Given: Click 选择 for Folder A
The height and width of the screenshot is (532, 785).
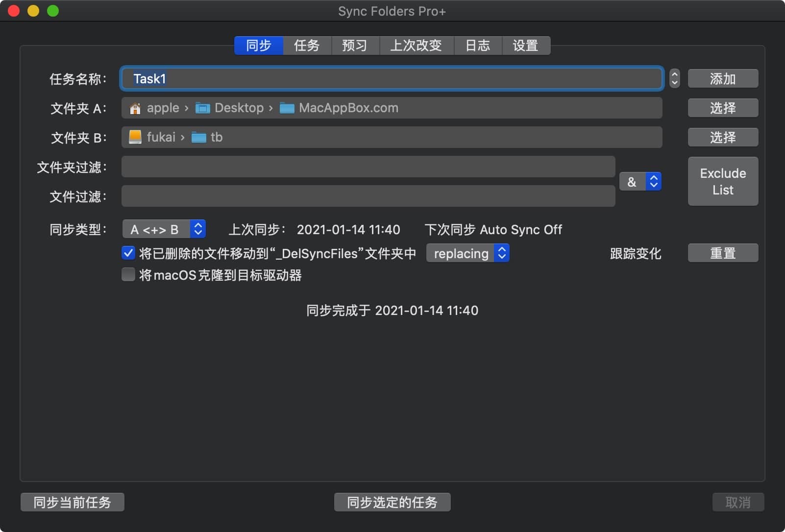Looking at the screenshot, I should [723, 108].
